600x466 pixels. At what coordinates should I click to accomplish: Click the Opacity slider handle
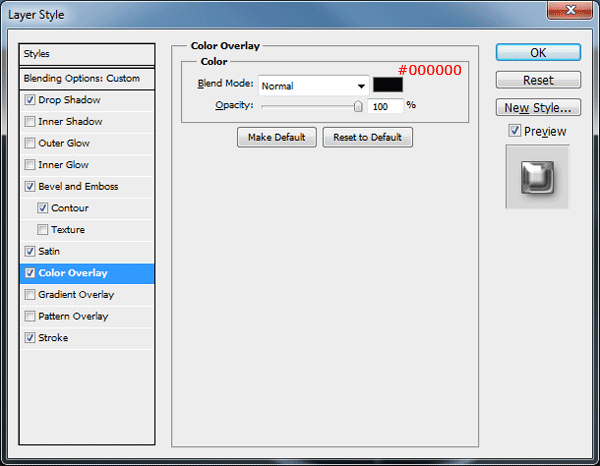click(x=358, y=106)
